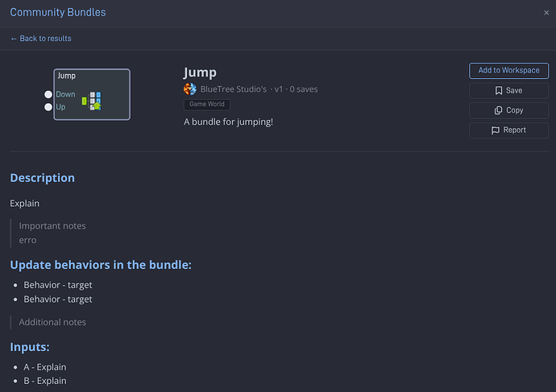The width and height of the screenshot is (556, 392).
Task: Click the Jump bundle heading
Action: (200, 72)
